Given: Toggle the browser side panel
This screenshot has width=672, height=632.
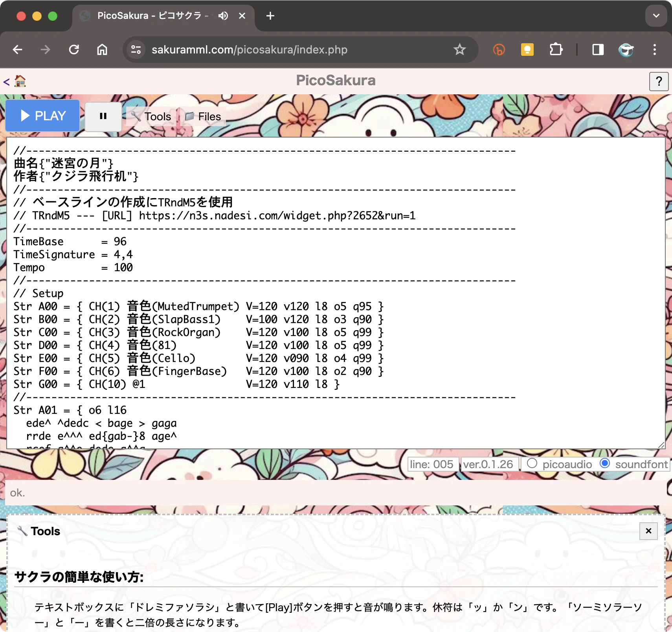Looking at the screenshot, I should pos(598,50).
